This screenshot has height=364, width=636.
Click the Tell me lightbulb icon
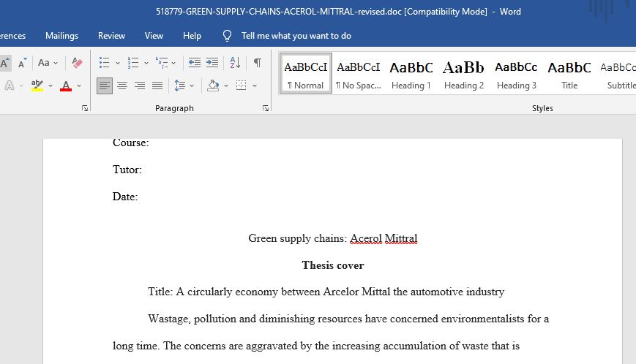(227, 36)
